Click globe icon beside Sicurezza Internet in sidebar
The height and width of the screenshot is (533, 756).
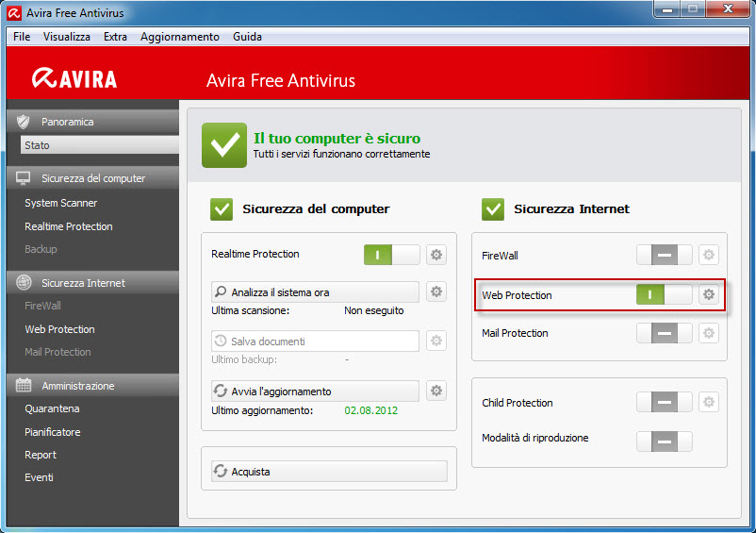24,283
